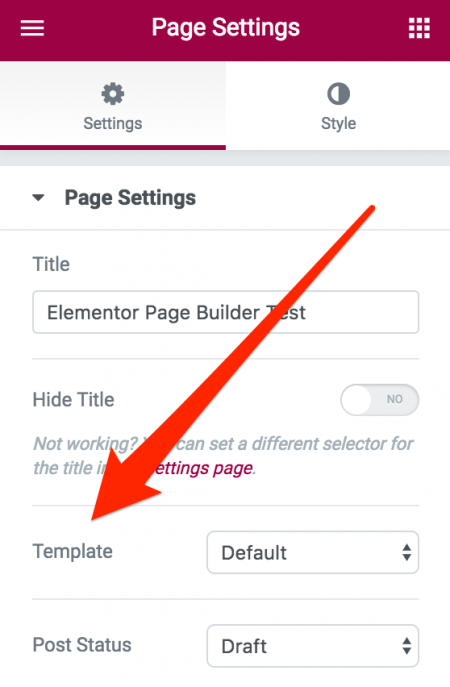Switch to the Style tab
This screenshot has height=687, width=450.
tap(338, 105)
